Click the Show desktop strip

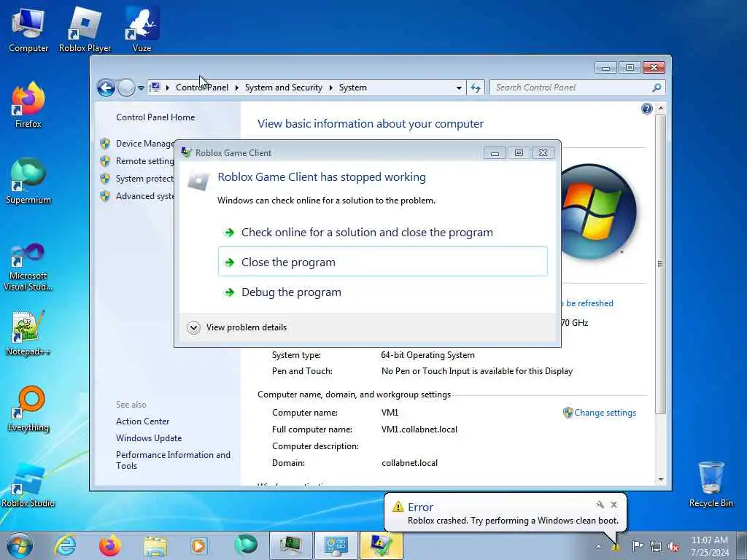(x=741, y=545)
